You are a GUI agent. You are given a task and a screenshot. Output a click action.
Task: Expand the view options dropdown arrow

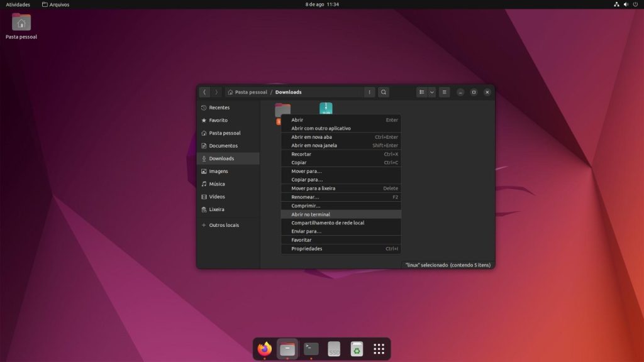click(431, 92)
